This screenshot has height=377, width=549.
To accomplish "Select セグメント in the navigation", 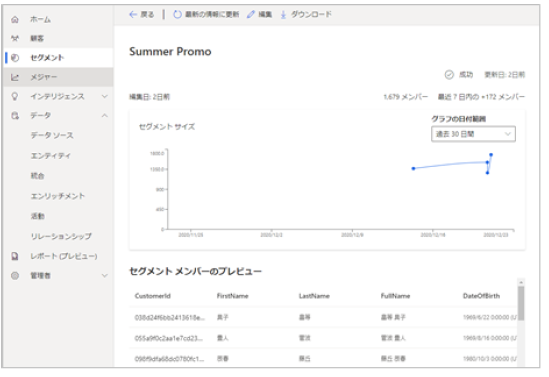I will point(47,58).
